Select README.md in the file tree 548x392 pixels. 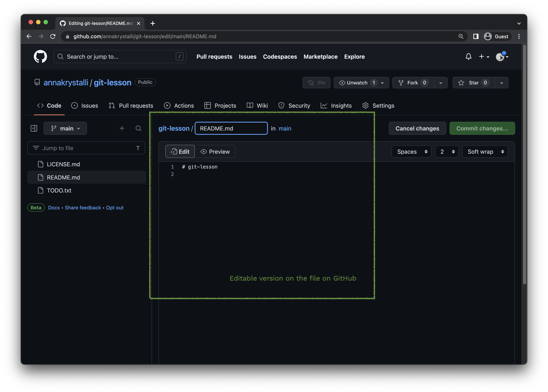pyautogui.click(x=86, y=177)
